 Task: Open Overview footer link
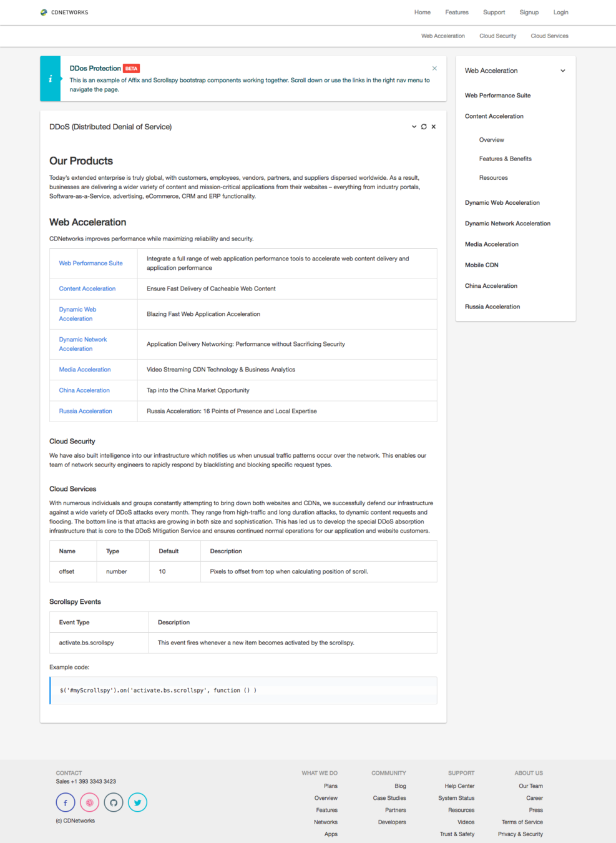326,798
